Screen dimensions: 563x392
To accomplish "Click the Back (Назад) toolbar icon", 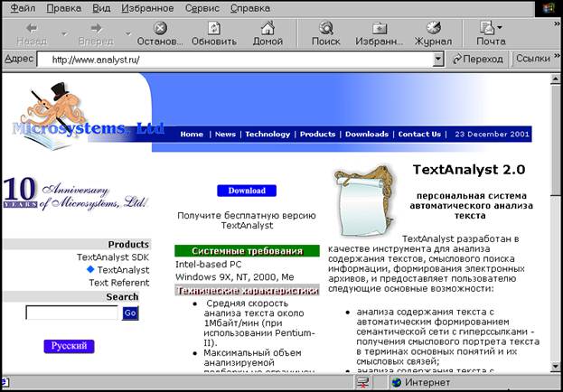I will [32, 28].
